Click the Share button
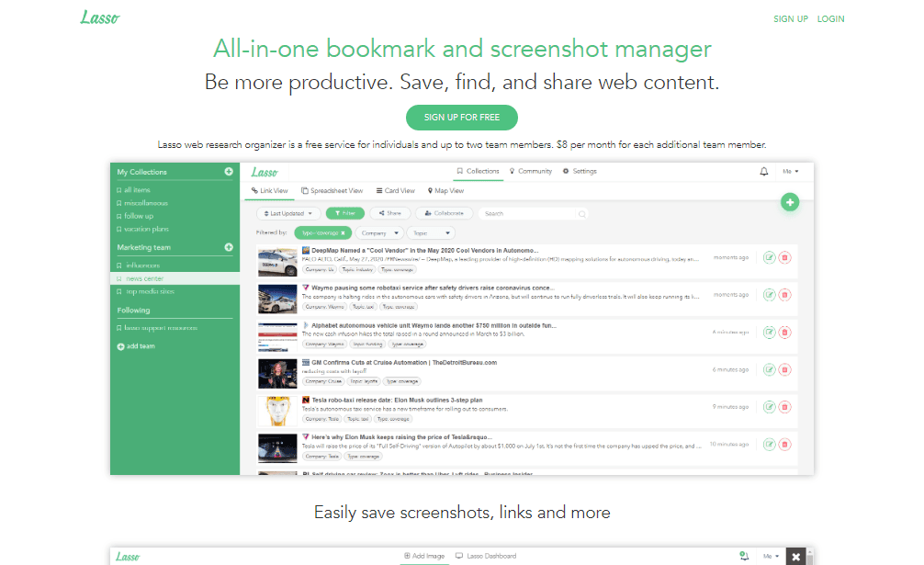Screen dimensions: 924x565 point(390,213)
